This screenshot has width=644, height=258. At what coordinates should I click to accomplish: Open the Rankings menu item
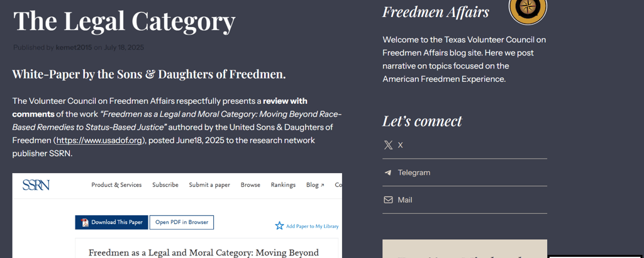(x=283, y=185)
